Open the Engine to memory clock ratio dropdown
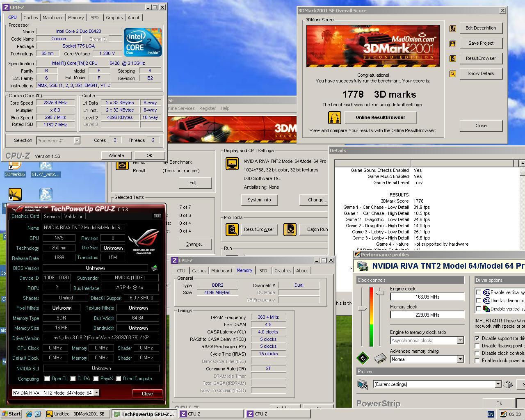 [460, 340]
